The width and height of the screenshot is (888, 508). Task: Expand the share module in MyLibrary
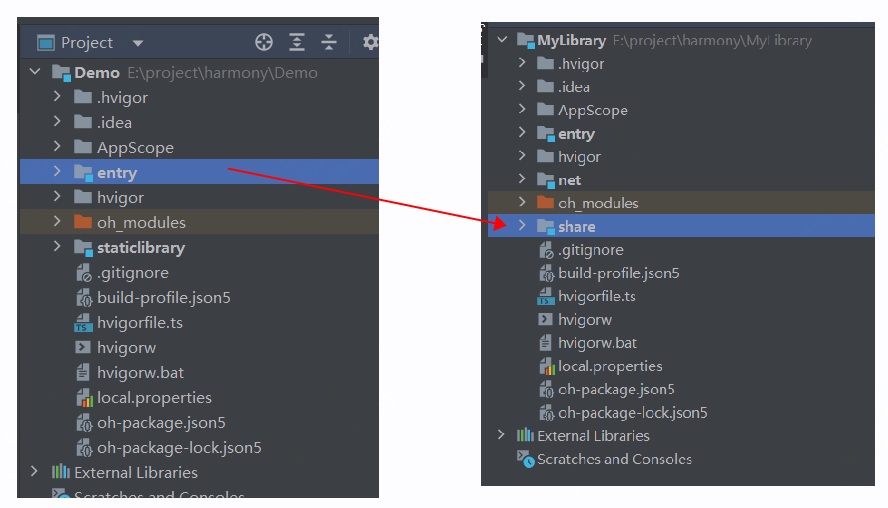pyautogui.click(x=521, y=226)
